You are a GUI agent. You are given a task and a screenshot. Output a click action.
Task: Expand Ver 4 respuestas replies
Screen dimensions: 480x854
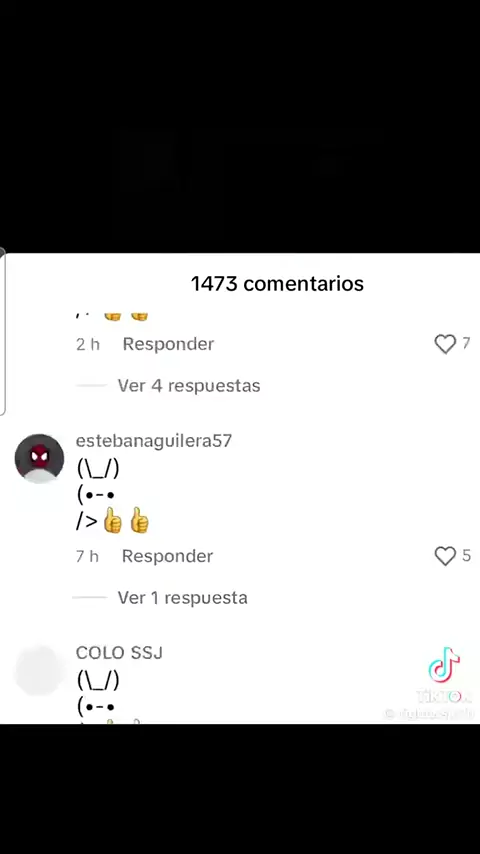tap(189, 386)
